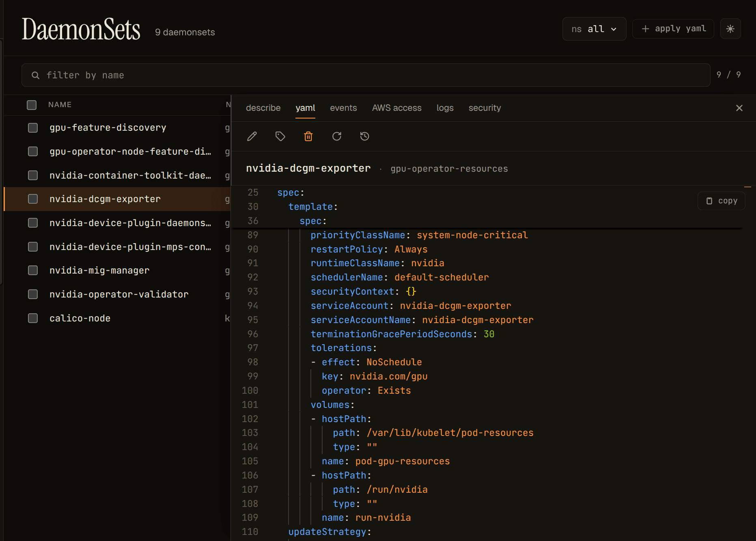Check the nvidia-device-plugin-mps-con… checkbox
Viewport: 756px width, 541px height.
[33, 247]
